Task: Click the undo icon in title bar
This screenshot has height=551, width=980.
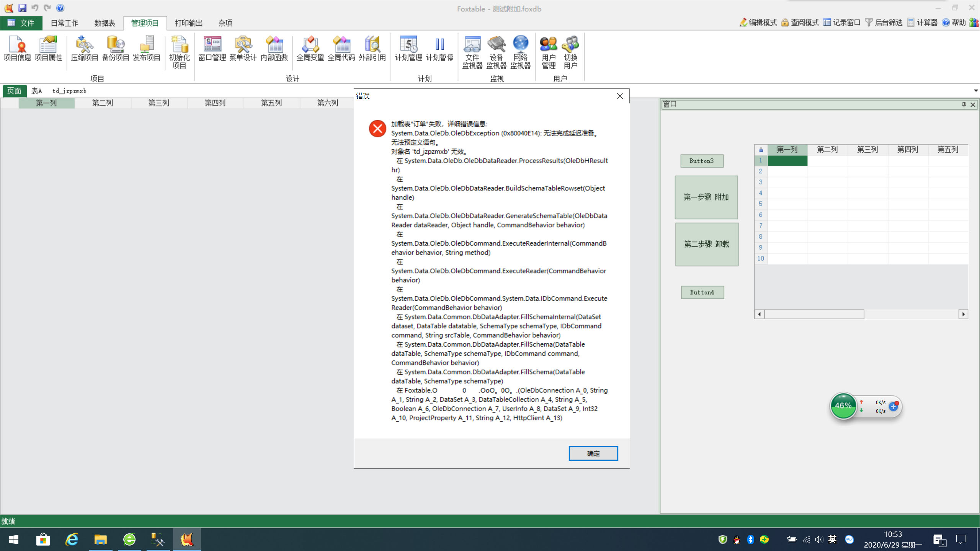Action: [35, 8]
